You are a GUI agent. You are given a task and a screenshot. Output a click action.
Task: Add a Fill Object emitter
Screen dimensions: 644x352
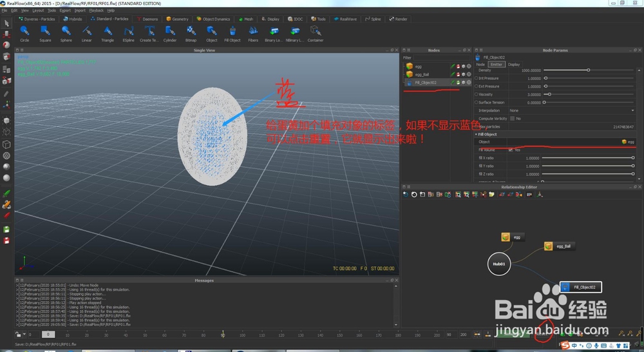[x=232, y=34]
